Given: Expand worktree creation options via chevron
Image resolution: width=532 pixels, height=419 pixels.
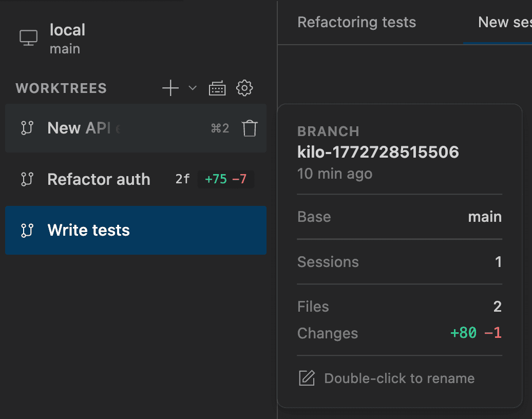Looking at the screenshot, I should pyautogui.click(x=192, y=88).
